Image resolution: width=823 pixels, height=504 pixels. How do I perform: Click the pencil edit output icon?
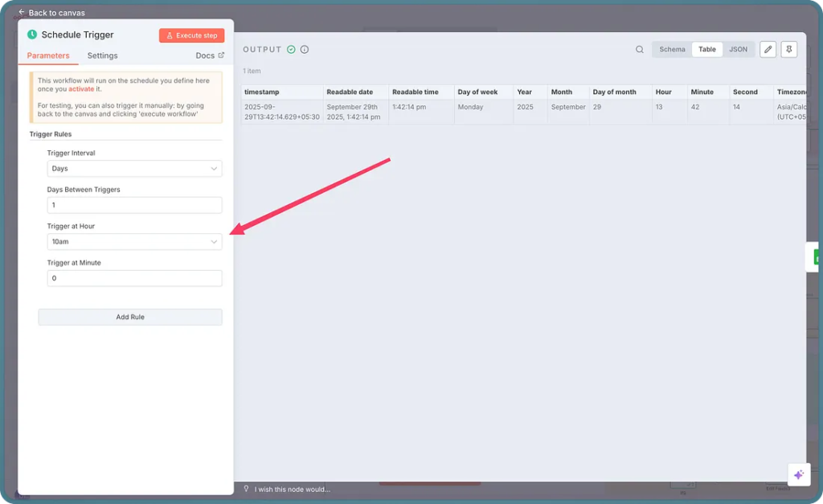[768, 50]
